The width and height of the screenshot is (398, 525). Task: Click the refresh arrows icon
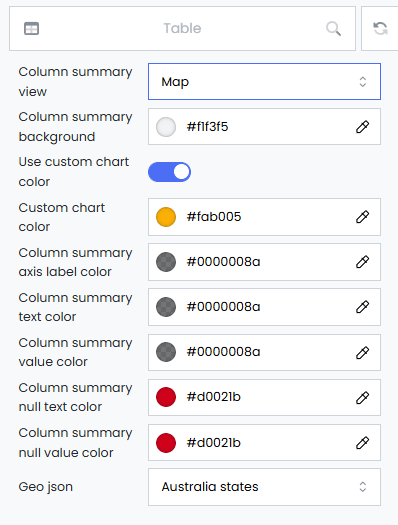pyautogui.click(x=381, y=28)
